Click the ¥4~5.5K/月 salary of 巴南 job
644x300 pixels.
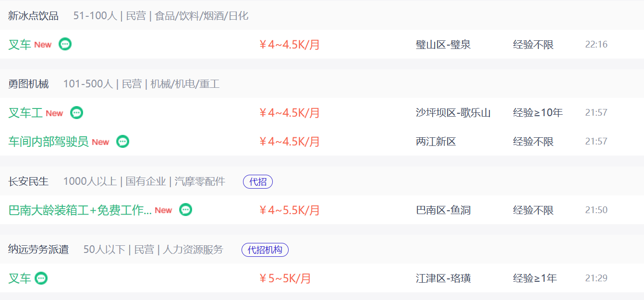coord(289,210)
